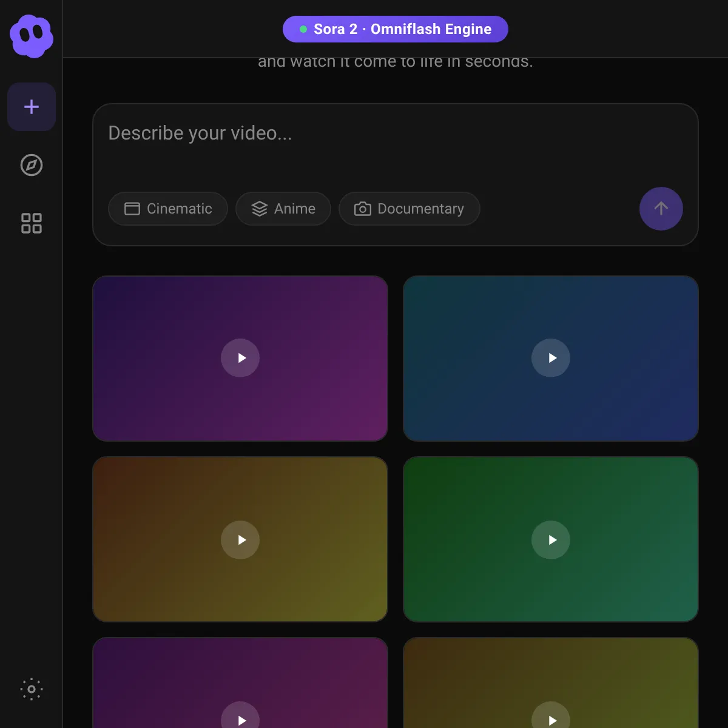The height and width of the screenshot is (728, 728).
Task: Play the purple video in top-left
Action: pyautogui.click(x=240, y=358)
